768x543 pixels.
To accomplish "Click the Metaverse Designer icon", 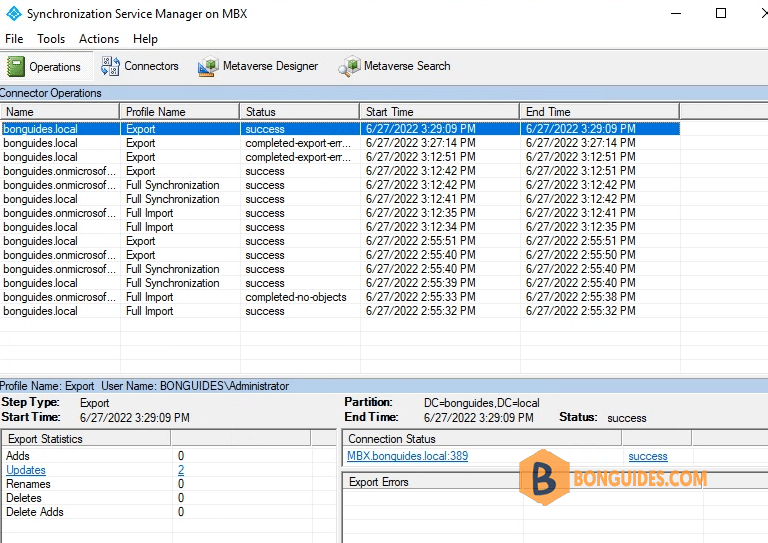I will tap(208, 66).
